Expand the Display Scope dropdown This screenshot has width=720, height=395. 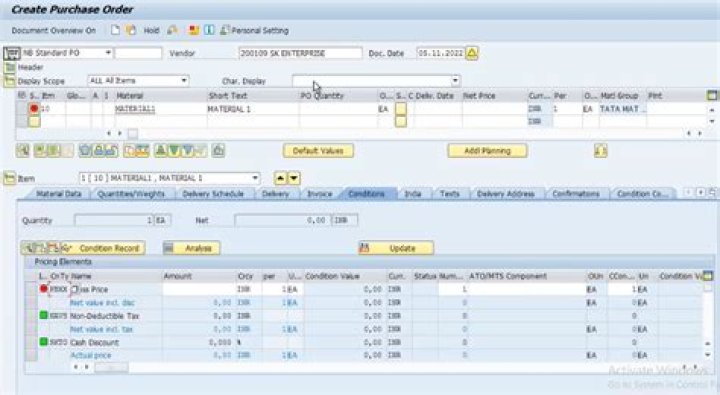(x=184, y=81)
